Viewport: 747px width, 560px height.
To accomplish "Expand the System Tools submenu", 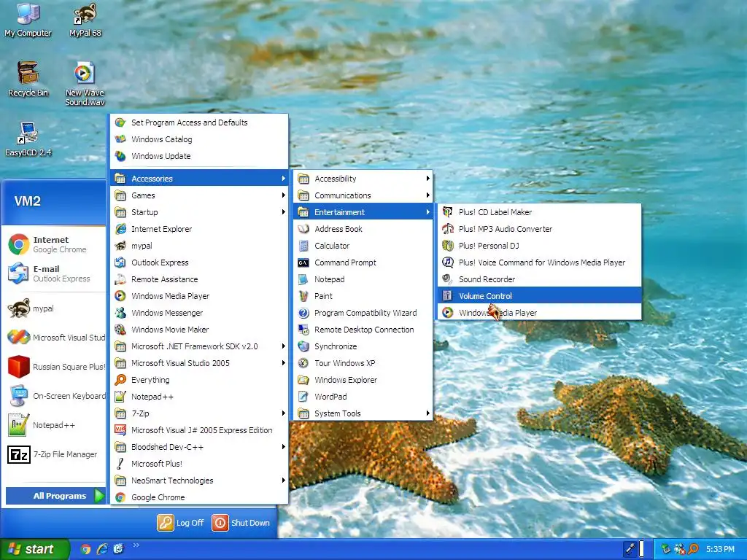I will pos(363,413).
